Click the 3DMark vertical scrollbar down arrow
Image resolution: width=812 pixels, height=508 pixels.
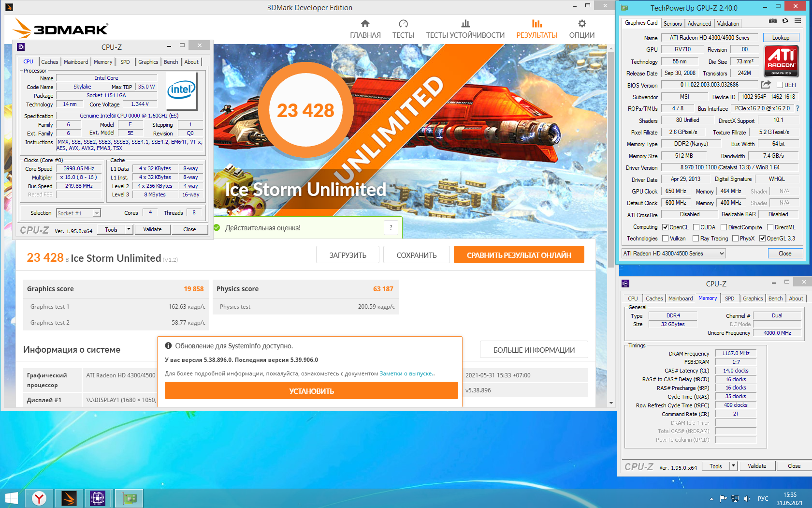611,403
